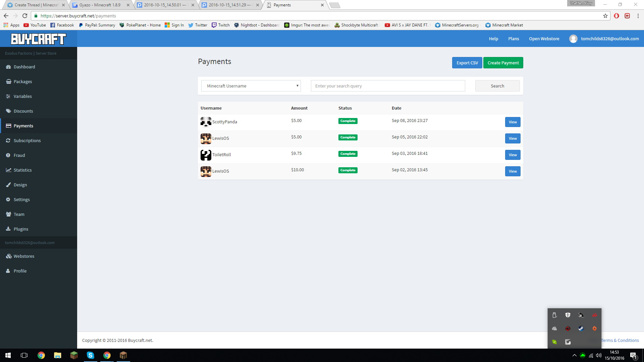The width and height of the screenshot is (644, 362).
Task: Click the Discounts tag icon
Action: pos(8,111)
